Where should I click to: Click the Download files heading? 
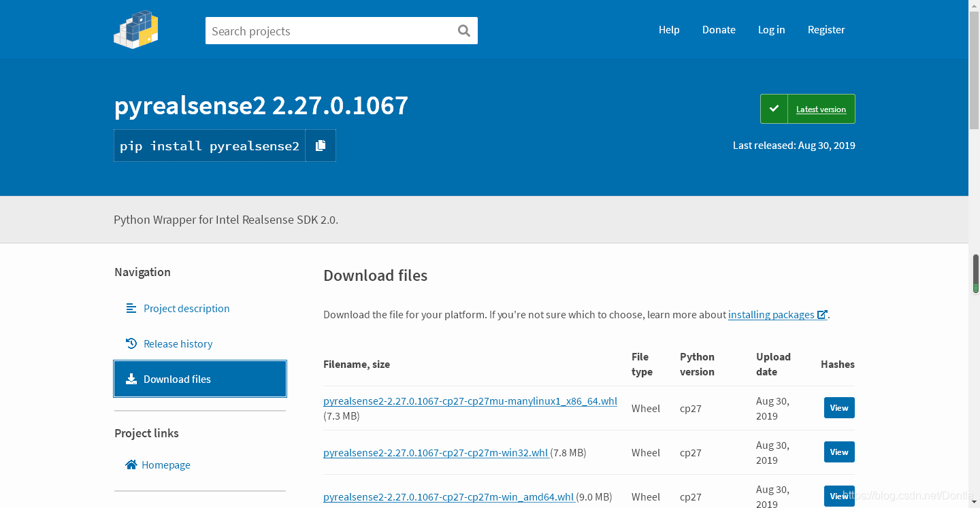coord(375,275)
